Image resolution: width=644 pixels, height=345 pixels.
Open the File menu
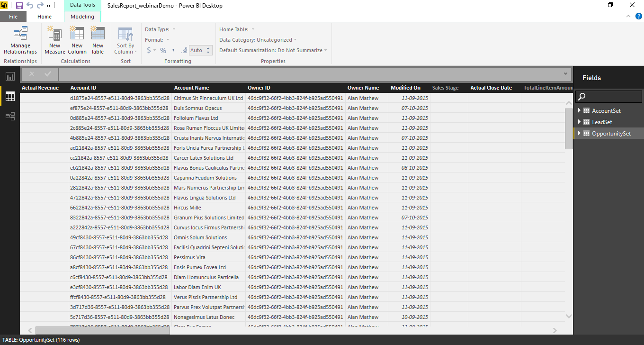(13, 17)
